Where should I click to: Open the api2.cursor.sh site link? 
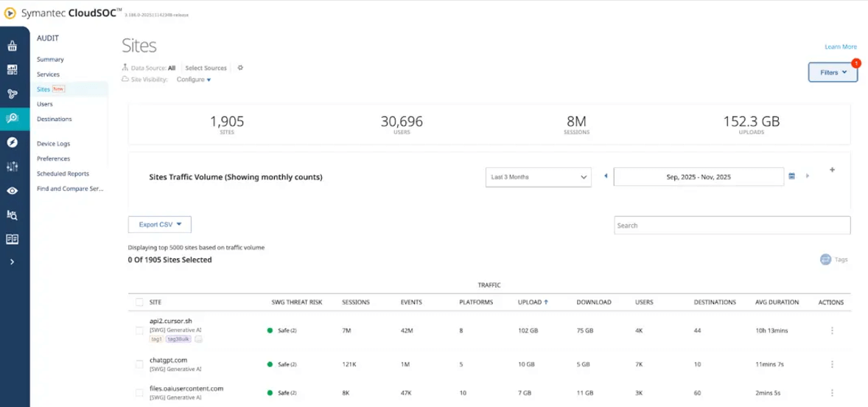[x=171, y=321]
